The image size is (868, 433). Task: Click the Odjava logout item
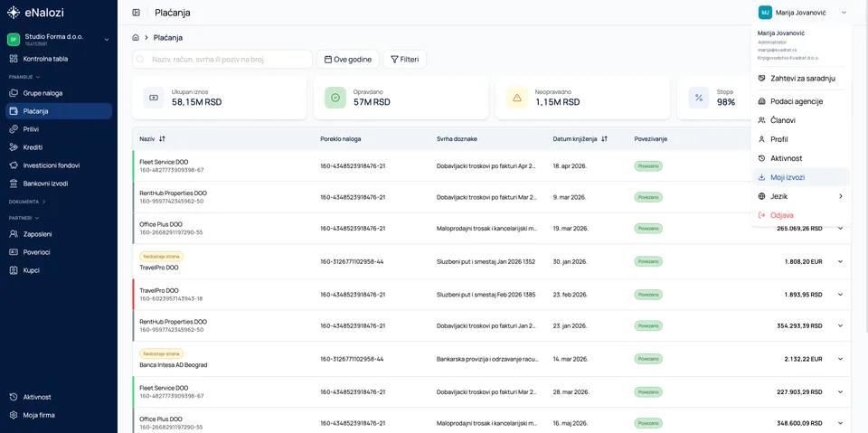(800, 215)
